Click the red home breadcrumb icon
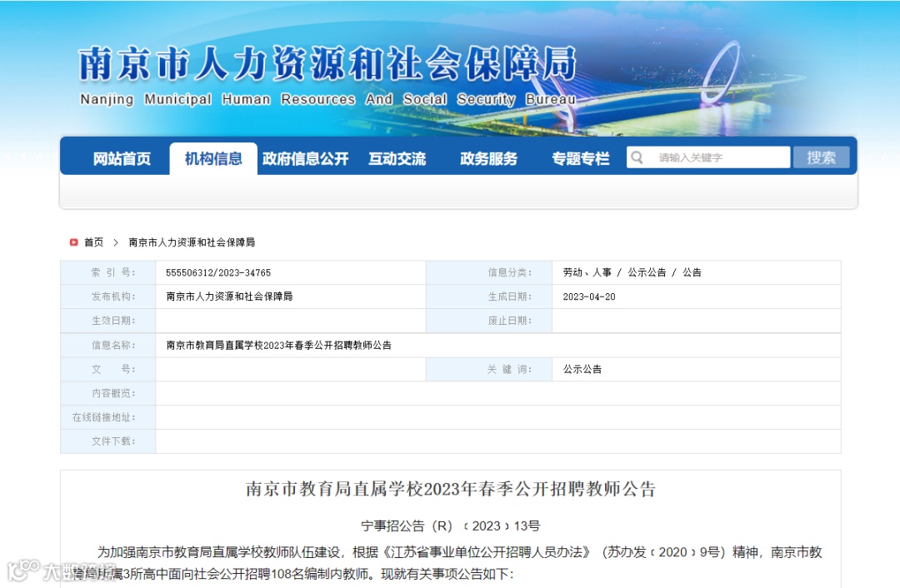900x588 pixels. [73, 242]
